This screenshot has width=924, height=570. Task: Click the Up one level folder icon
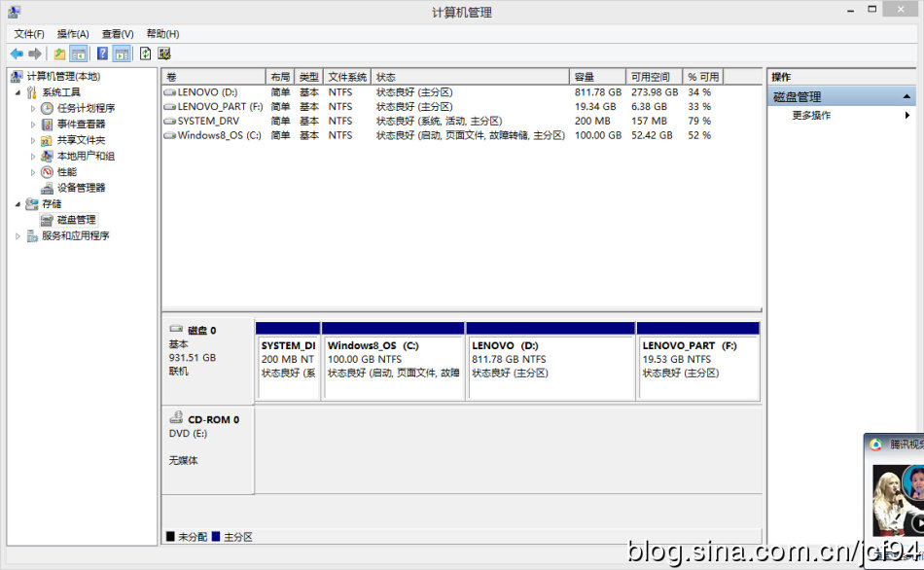[59, 53]
